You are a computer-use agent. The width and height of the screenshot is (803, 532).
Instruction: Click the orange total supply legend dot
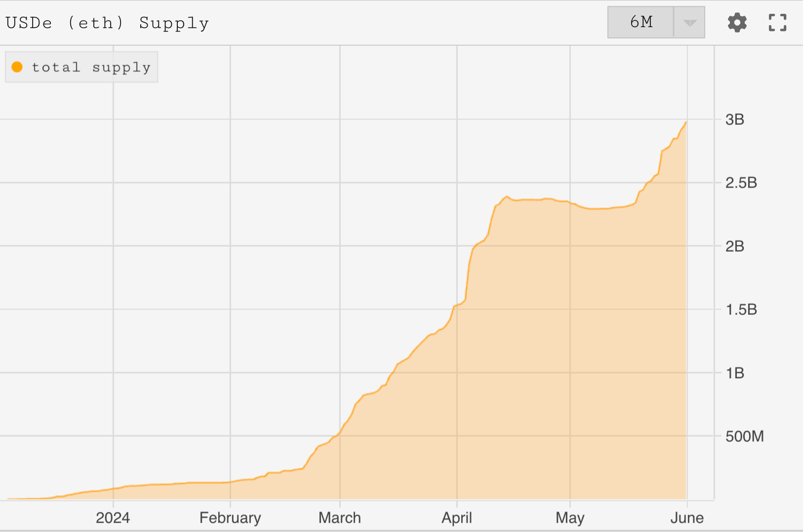17,67
